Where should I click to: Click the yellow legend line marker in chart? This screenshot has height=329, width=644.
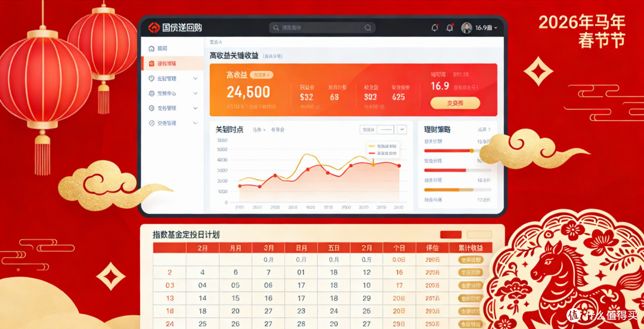pyautogui.click(x=372, y=146)
